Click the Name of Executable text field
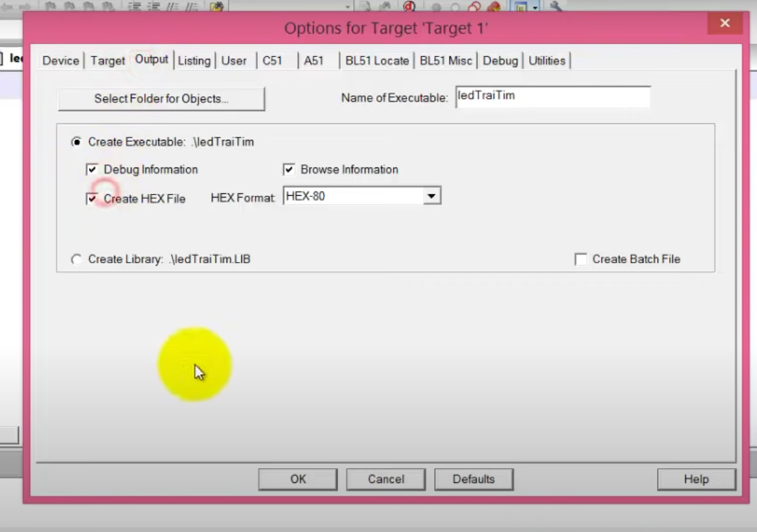The width and height of the screenshot is (757, 532). coord(553,97)
